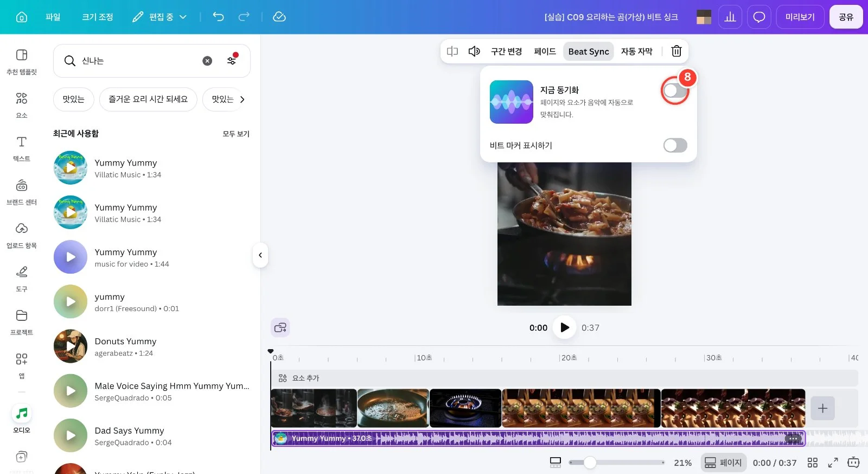Redo the last undone edit
868x474 pixels.
pyautogui.click(x=244, y=17)
